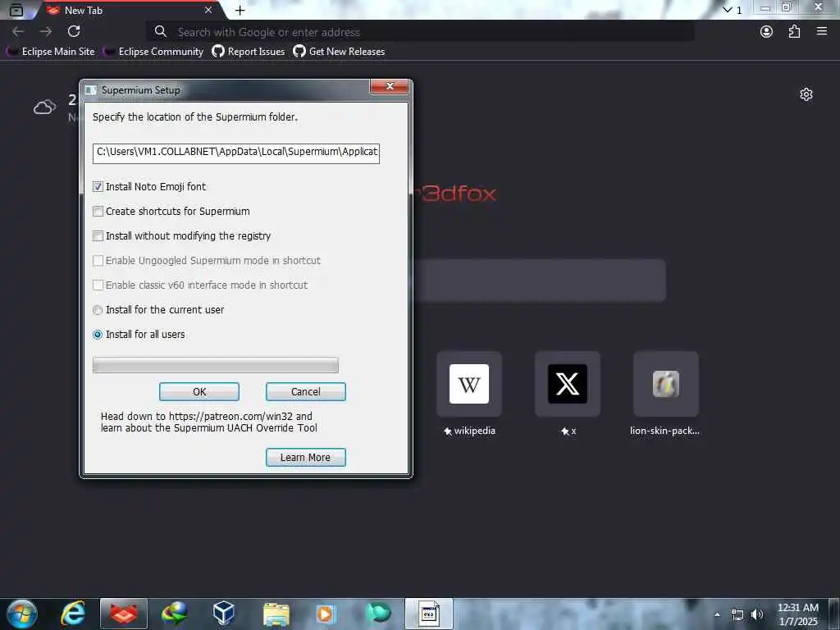Open the volume speaker tray icon

(757, 614)
